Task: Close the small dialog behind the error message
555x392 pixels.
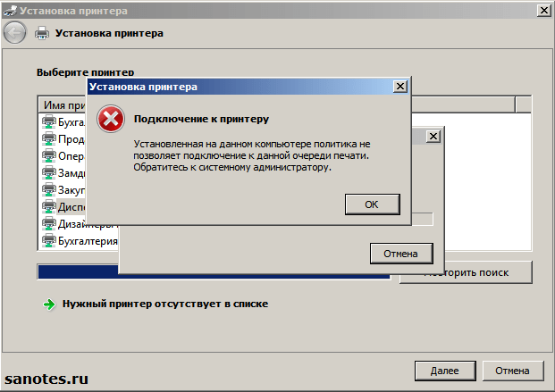Action: pos(434,136)
